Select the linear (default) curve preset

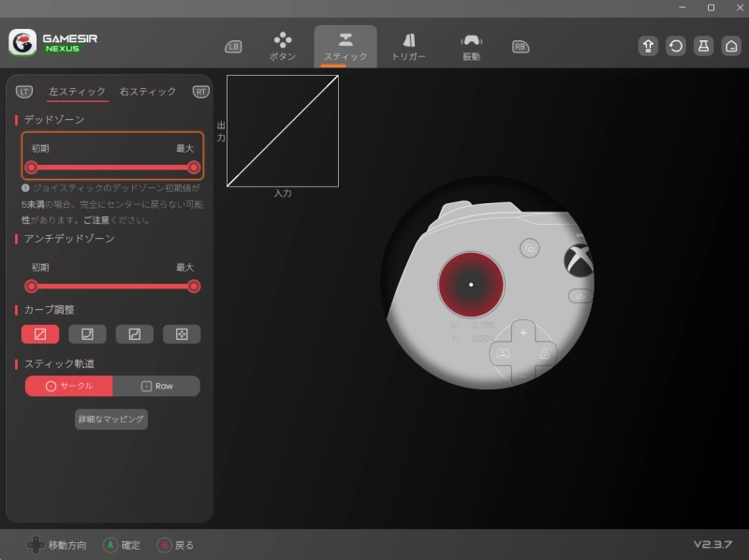(40, 334)
